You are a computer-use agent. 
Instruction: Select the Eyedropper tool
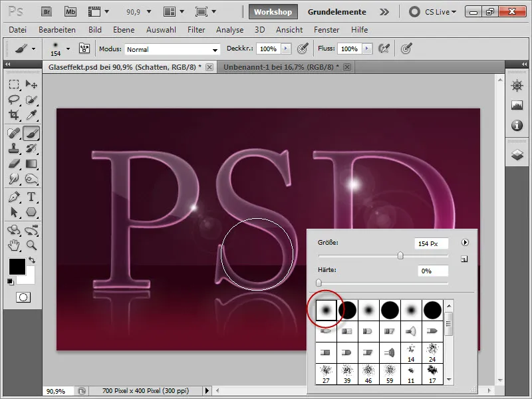(31, 115)
